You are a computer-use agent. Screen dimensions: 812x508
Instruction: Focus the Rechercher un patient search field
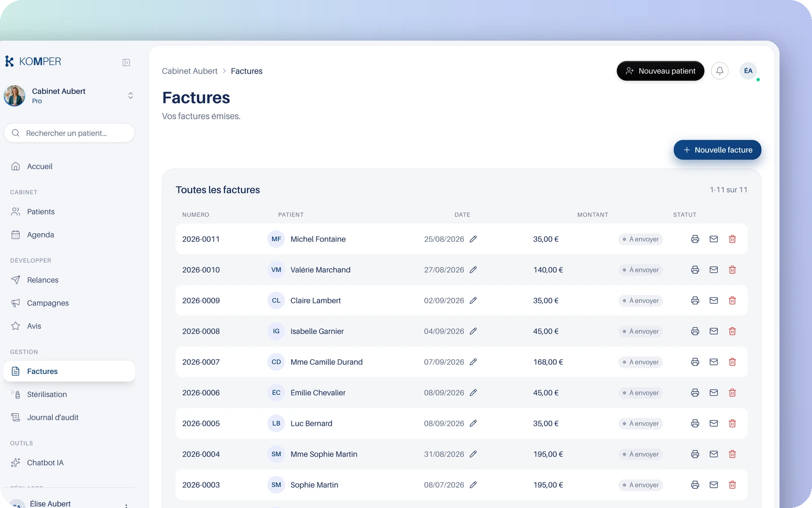tap(69, 133)
